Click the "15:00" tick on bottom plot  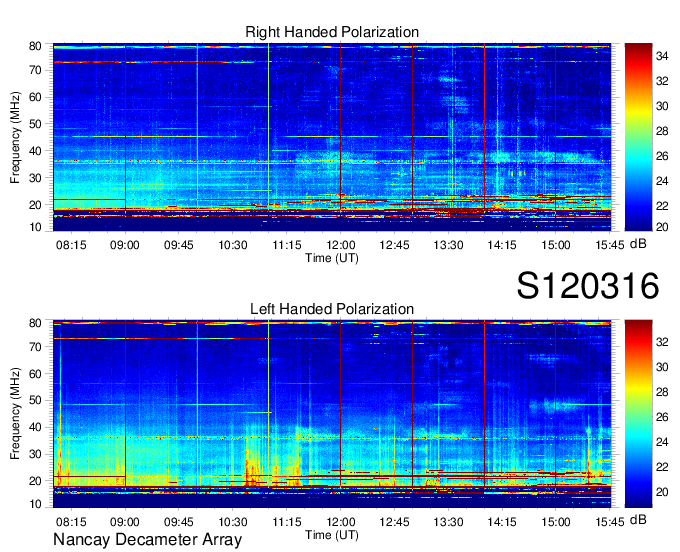556,522
